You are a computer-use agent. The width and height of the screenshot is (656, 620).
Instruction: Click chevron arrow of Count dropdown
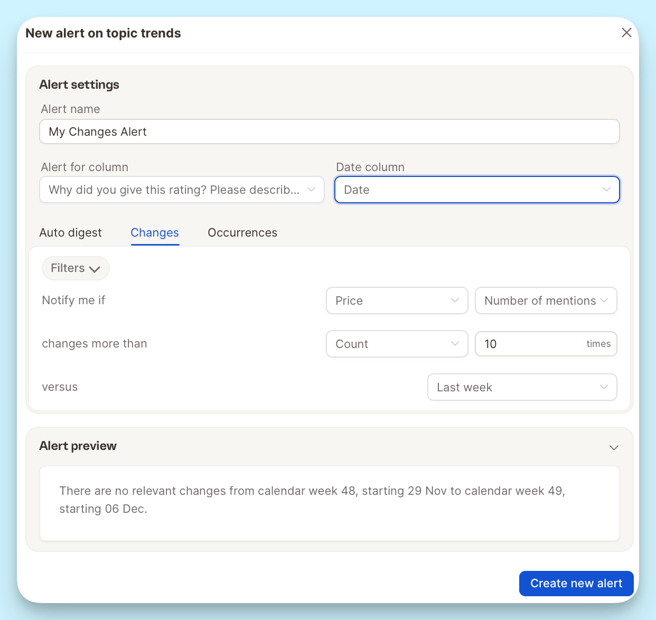[x=455, y=344]
